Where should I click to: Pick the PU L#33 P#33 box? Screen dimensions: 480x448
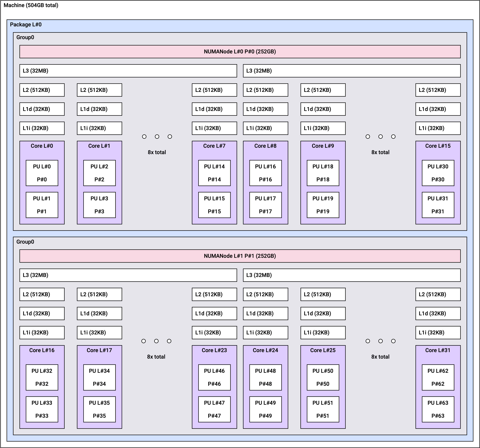(42, 409)
